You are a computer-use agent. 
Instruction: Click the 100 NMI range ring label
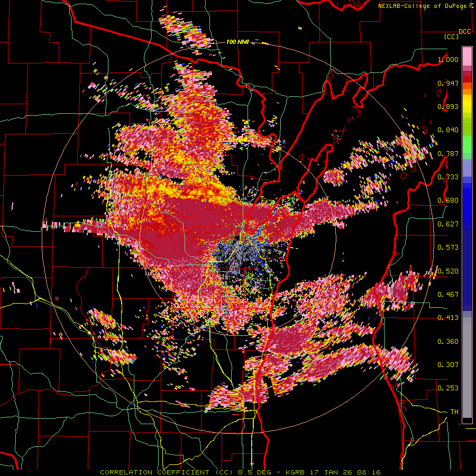[x=237, y=42]
